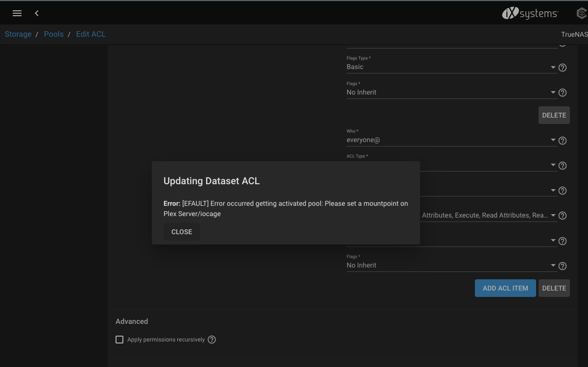Close the Updating Dataset ACL error dialog
Image resolution: width=588 pixels, height=367 pixels.
(182, 232)
